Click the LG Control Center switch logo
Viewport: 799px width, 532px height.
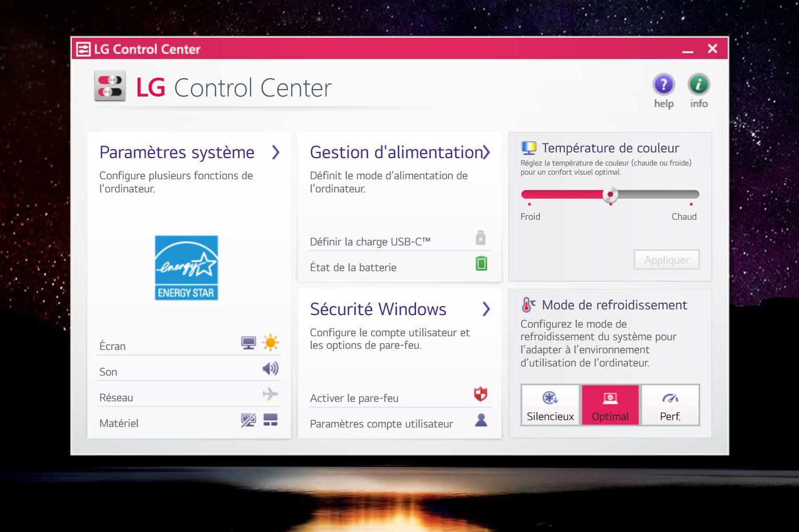110,87
